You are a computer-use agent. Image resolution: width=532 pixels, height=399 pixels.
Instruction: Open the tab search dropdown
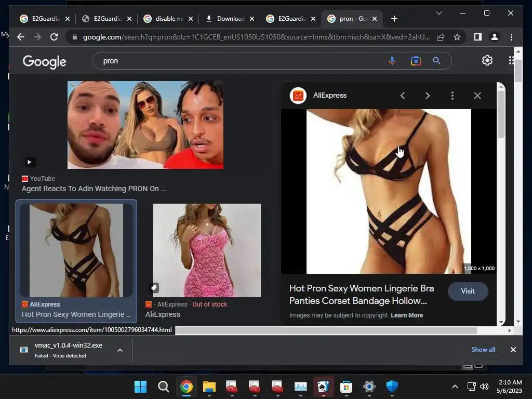[438, 13]
